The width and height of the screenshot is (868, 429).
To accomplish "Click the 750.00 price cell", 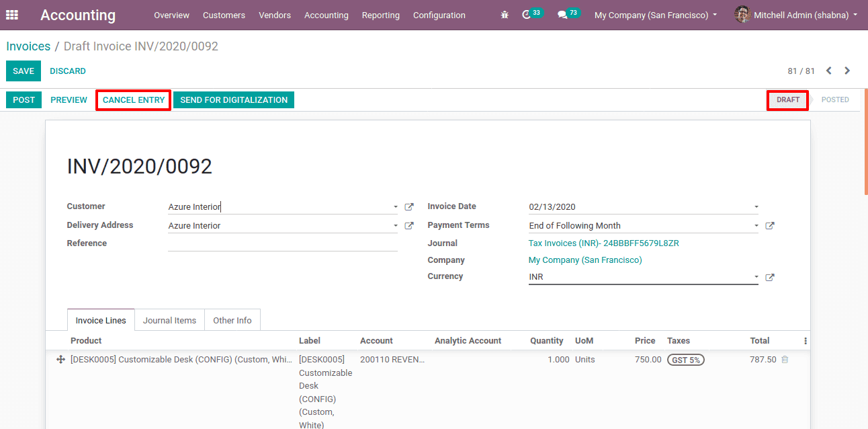I will coord(648,360).
